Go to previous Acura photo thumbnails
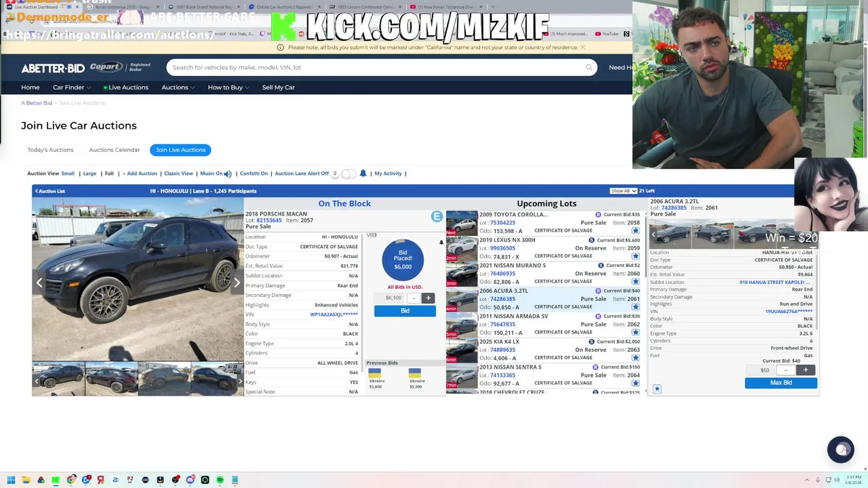 click(654, 235)
